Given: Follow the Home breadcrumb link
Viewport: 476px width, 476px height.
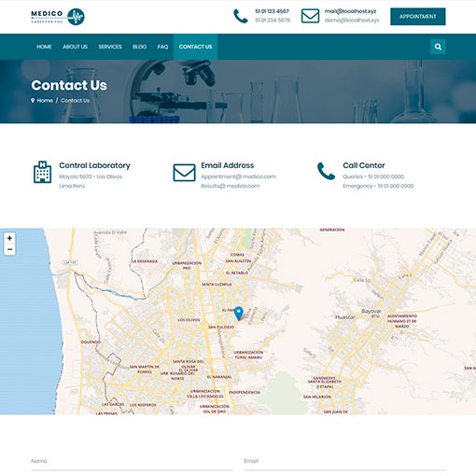Looking at the screenshot, I should point(45,101).
